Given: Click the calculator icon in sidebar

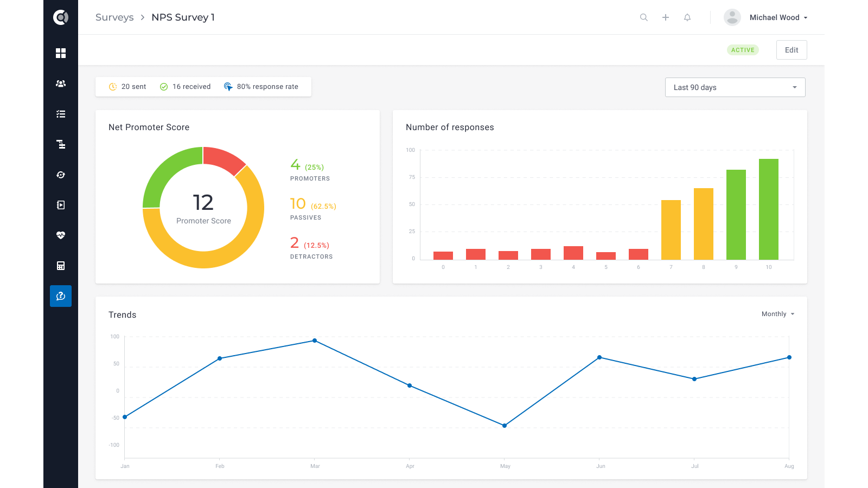Looking at the screenshot, I should point(61,266).
